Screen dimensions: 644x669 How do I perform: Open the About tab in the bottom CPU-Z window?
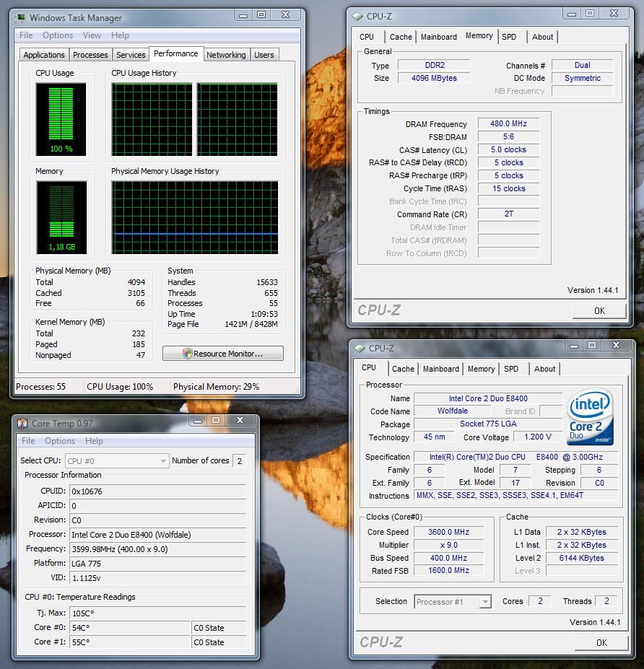click(544, 369)
